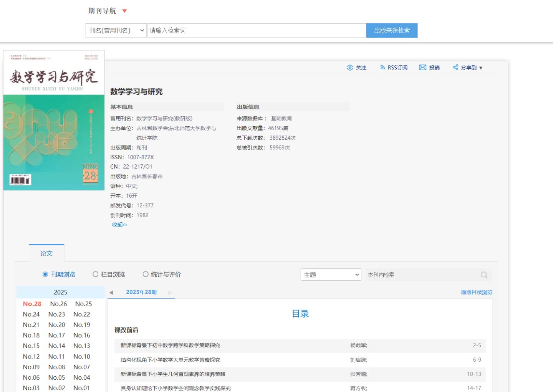This screenshot has width=553, height=392.
Task: Select the 统计与评价 radio button
Action: (146, 275)
